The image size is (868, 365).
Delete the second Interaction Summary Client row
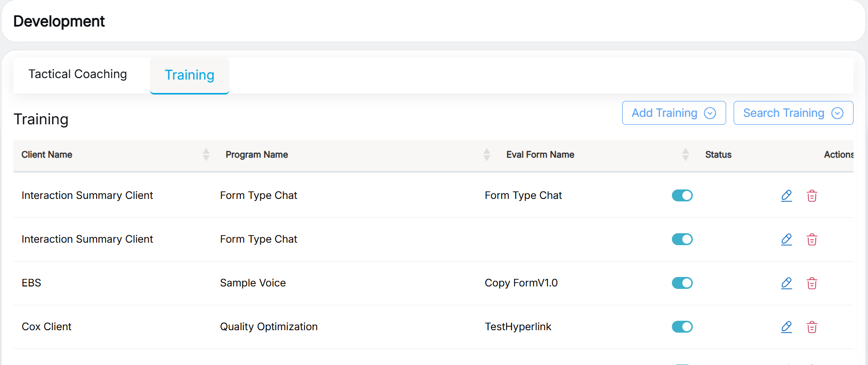coord(812,239)
